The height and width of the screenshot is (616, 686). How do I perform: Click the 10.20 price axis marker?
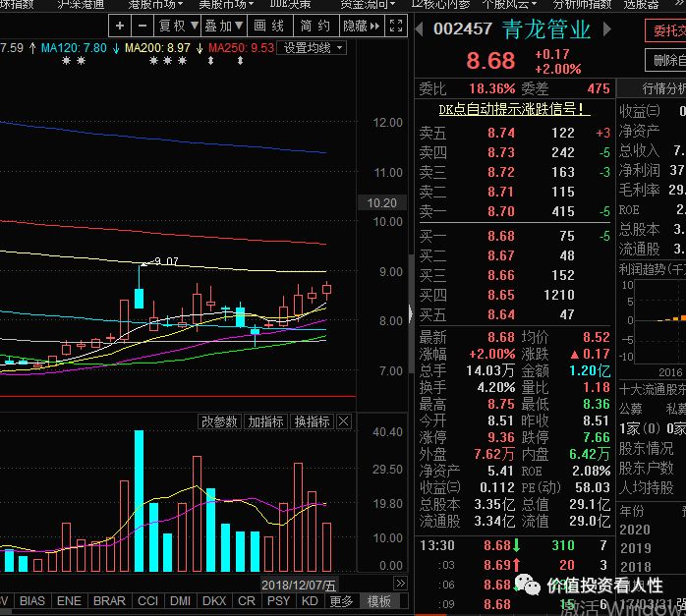click(382, 202)
